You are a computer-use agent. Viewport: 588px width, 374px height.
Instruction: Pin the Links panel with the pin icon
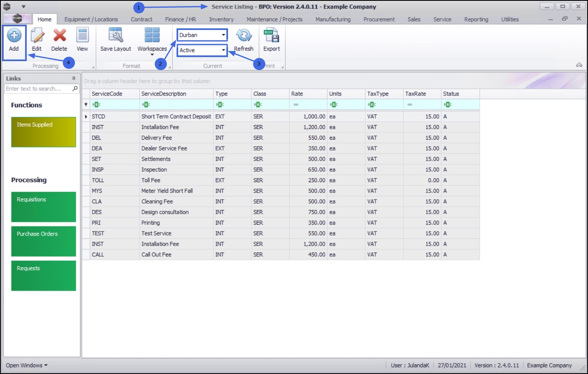[74, 79]
